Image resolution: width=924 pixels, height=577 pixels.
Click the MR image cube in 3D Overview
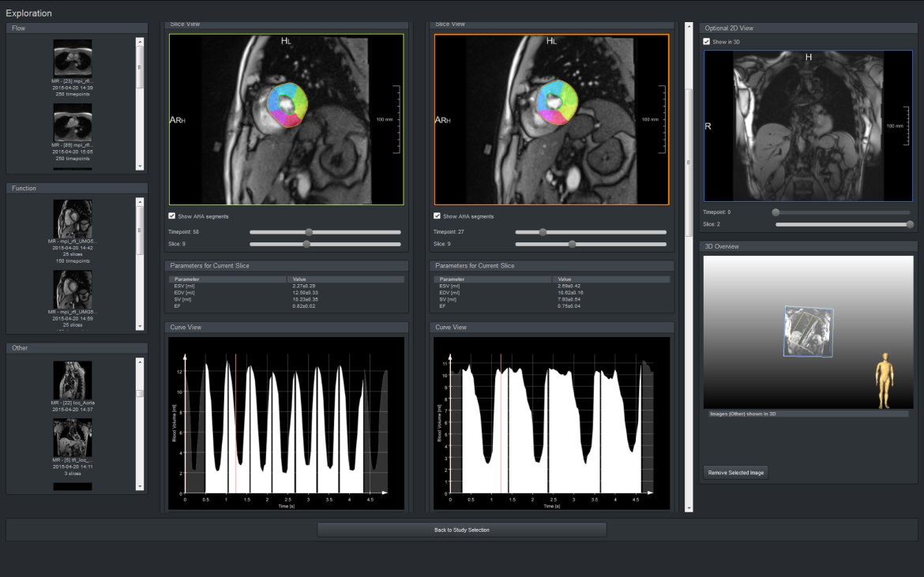(x=808, y=332)
